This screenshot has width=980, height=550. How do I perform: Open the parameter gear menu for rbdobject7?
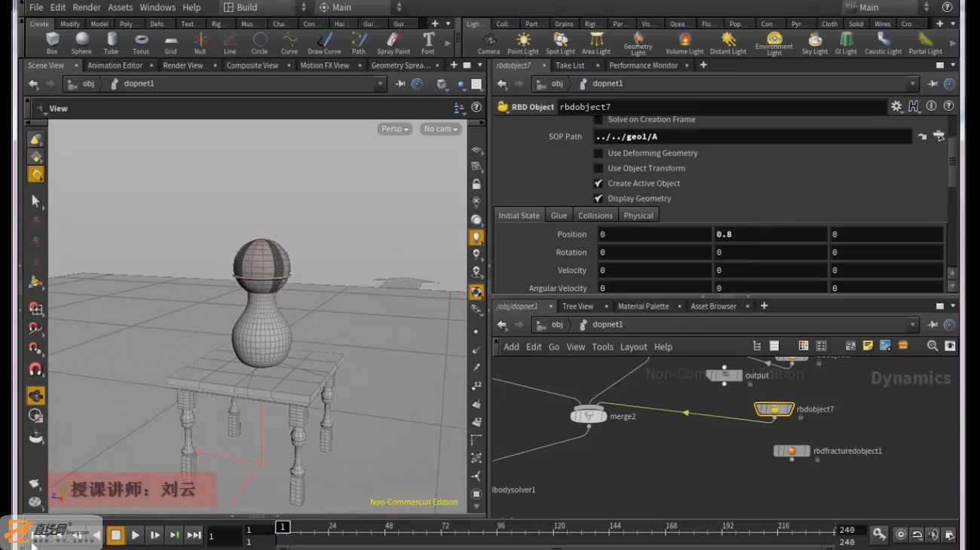(x=896, y=107)
